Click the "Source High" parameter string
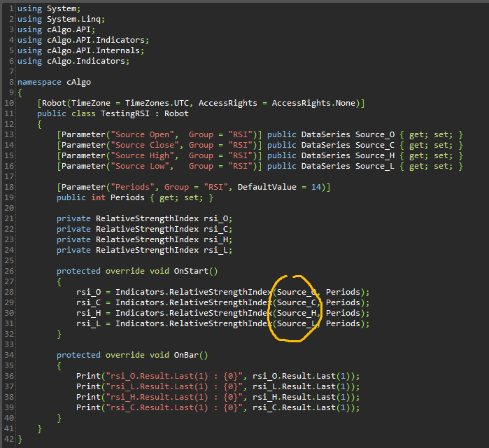 tap(142, 155)
